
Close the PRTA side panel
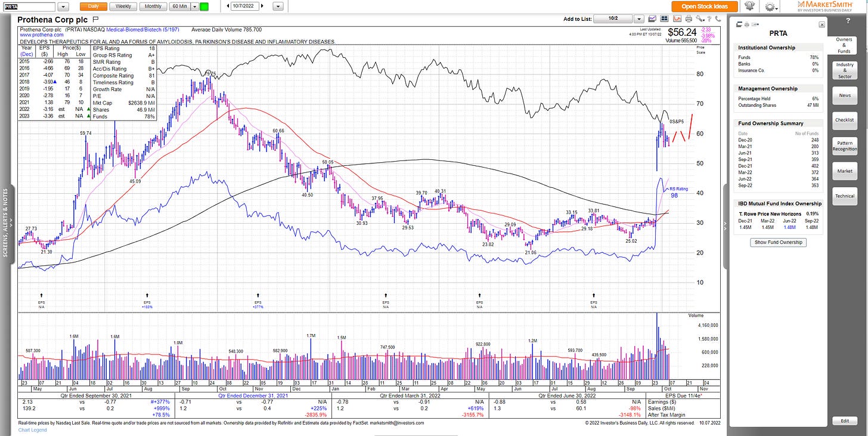(821, 25)
